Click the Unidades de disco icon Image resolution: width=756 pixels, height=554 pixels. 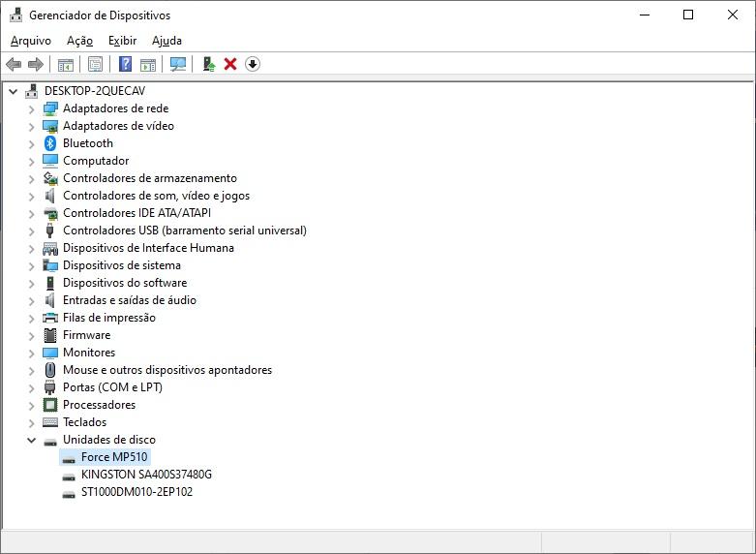[x=50, y=441]
